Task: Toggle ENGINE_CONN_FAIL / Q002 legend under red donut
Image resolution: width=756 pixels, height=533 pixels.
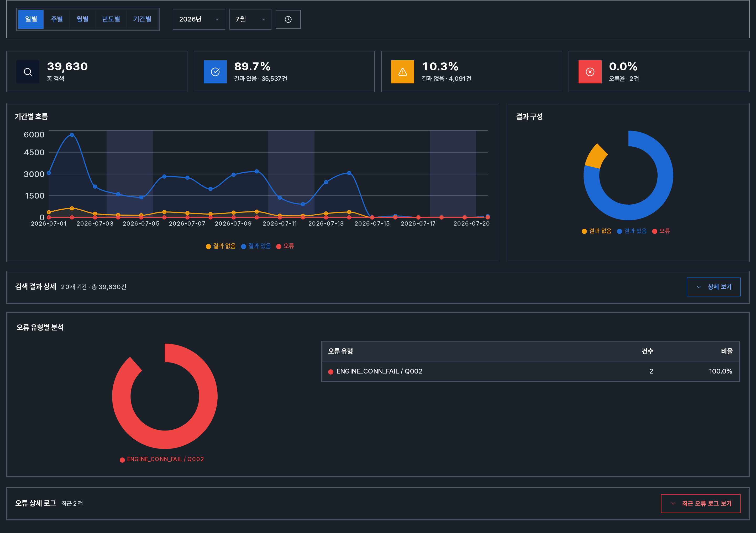Action: (162, 459)
